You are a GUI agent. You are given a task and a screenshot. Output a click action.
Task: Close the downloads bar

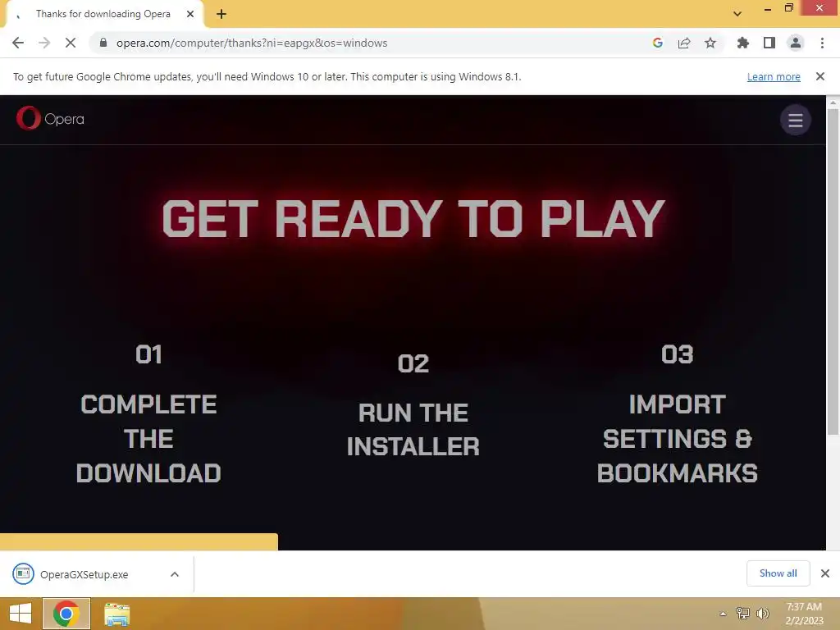pyautogui.click(x=825, y=573)
